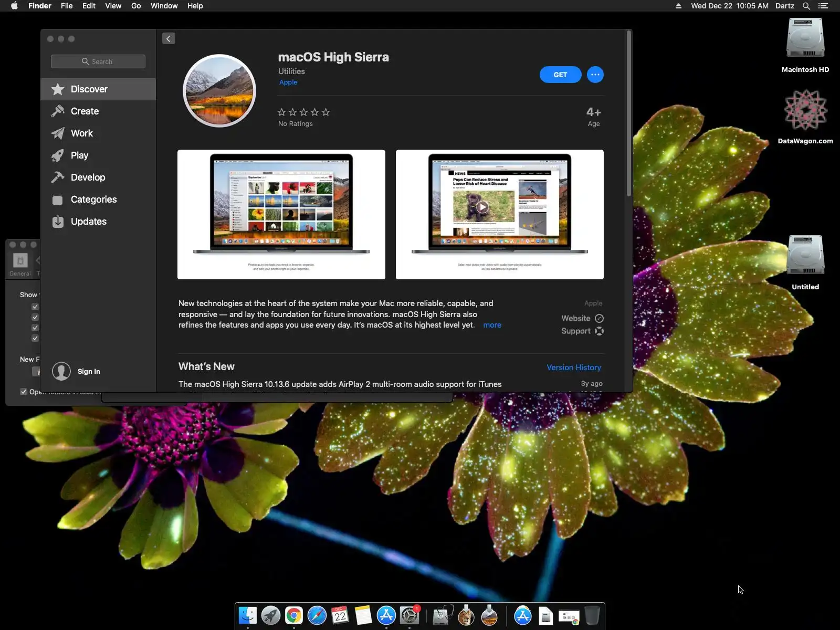Open the Discover section star icon

tap(58, 89)
